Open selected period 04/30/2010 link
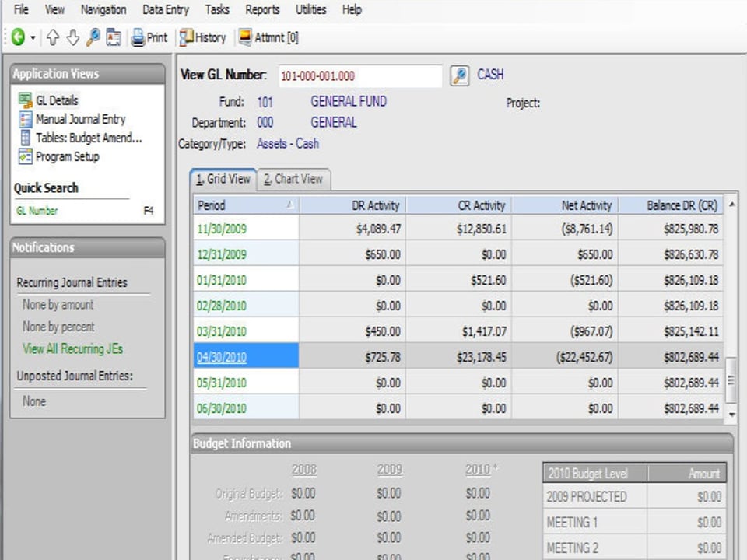 tap(222, 357)
